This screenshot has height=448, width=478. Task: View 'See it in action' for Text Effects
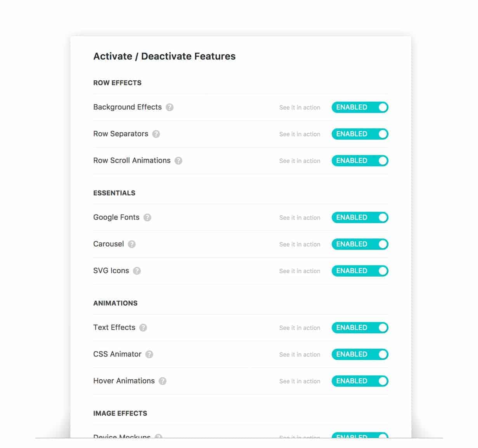pos(300,328)
